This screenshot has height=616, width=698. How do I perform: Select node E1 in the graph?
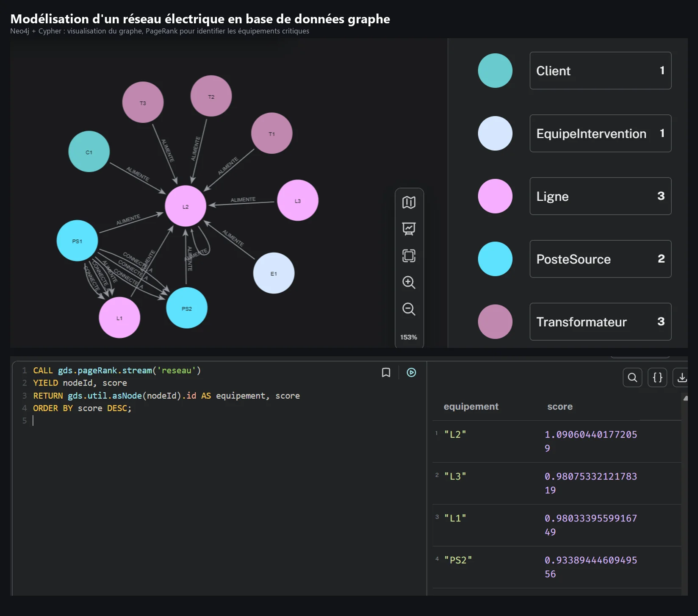pos(274,273)
